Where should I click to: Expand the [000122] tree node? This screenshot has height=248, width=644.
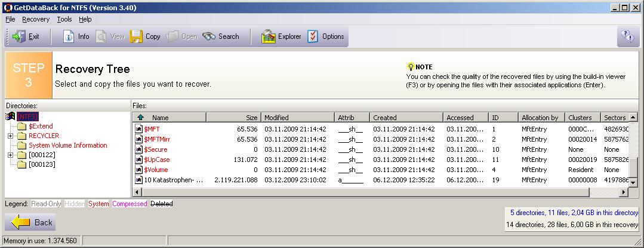[10, 155]
